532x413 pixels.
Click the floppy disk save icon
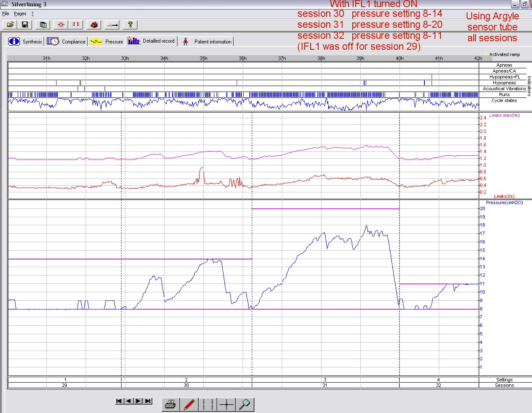pos(25,24)
